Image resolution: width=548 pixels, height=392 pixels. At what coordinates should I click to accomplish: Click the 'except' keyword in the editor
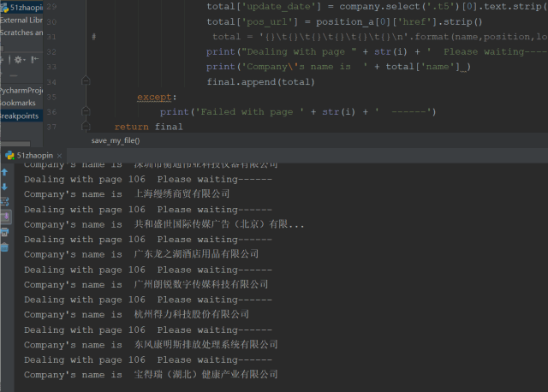point(154,97)
